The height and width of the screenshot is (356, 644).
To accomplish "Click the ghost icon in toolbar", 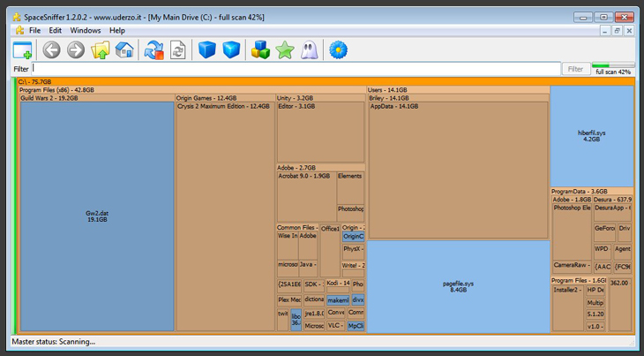I will pyautogui.click(x=309, y=50).
